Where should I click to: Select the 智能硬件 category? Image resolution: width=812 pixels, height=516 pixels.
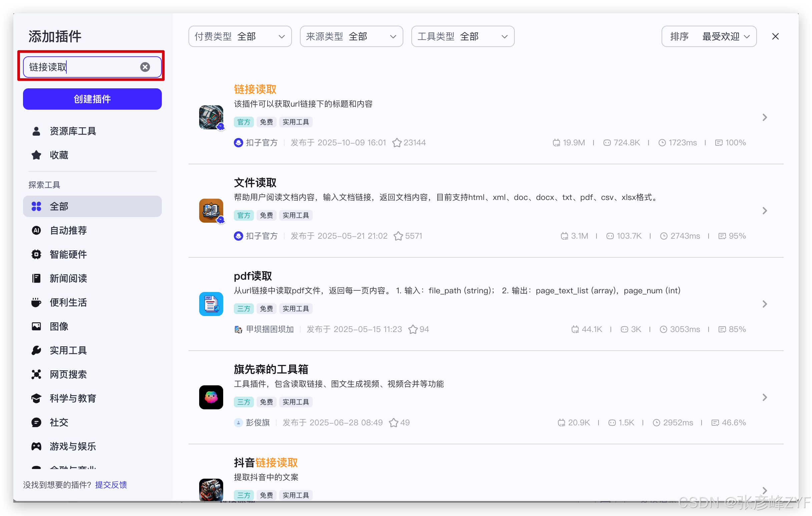[68, 254]
